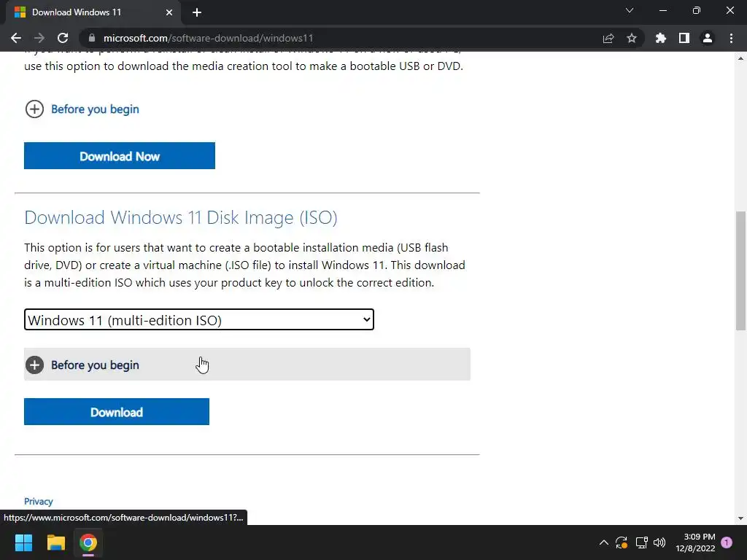Viewport: 747px width, 560px height.
Task: Open the Chrome three-dot menu
Action: [731, 38]
